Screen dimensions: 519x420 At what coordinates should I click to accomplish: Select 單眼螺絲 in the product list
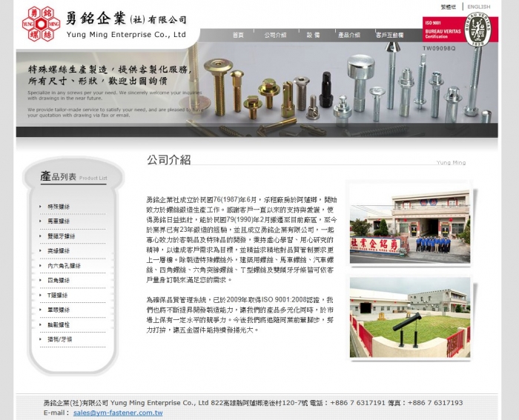[x=59, y=310]
